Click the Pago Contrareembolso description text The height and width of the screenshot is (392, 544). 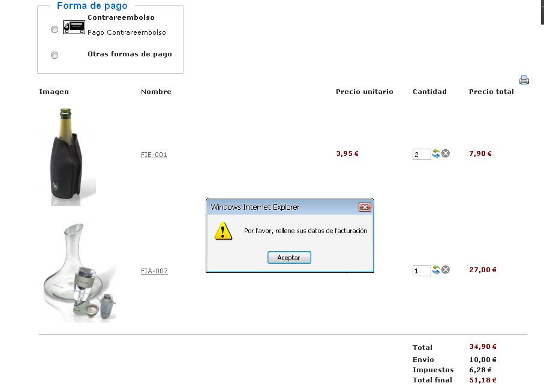(127, 32)
